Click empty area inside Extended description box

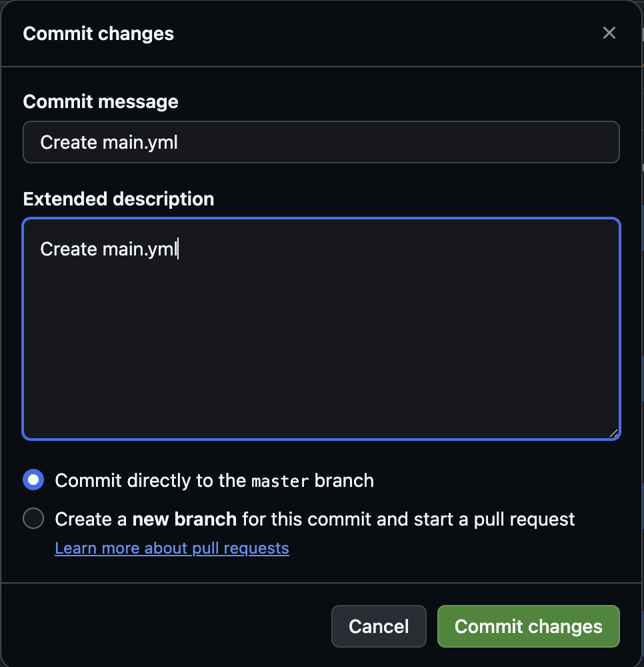coord(321,347)
